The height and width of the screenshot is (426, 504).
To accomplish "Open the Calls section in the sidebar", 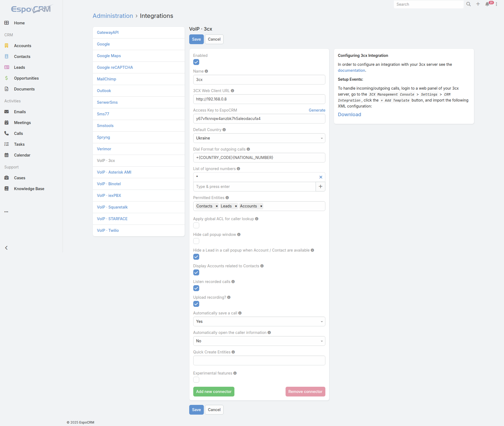I will [19, 133].
